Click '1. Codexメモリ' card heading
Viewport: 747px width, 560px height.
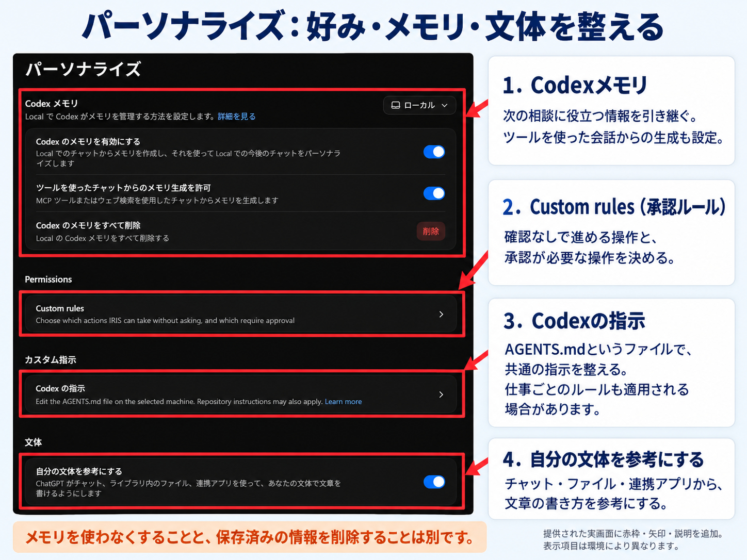coord(575,85)
